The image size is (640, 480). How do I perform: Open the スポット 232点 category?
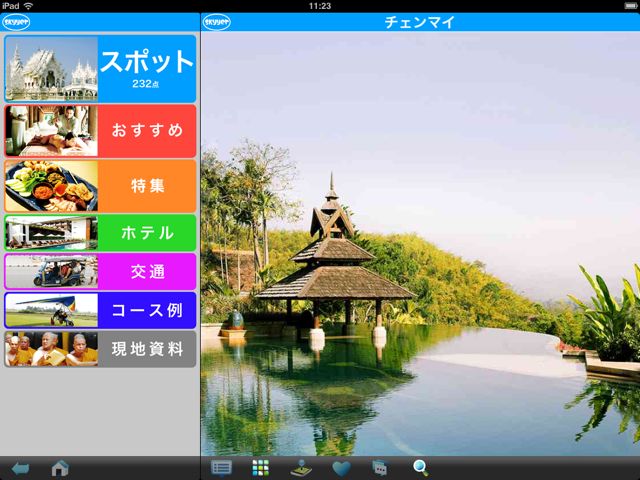tap(100, 69)
